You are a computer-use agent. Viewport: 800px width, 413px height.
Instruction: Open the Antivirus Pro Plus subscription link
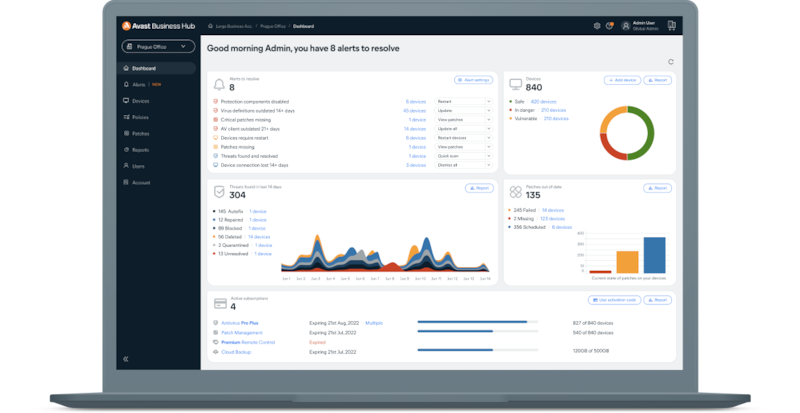pyautogui.click(x=240, y=323)
